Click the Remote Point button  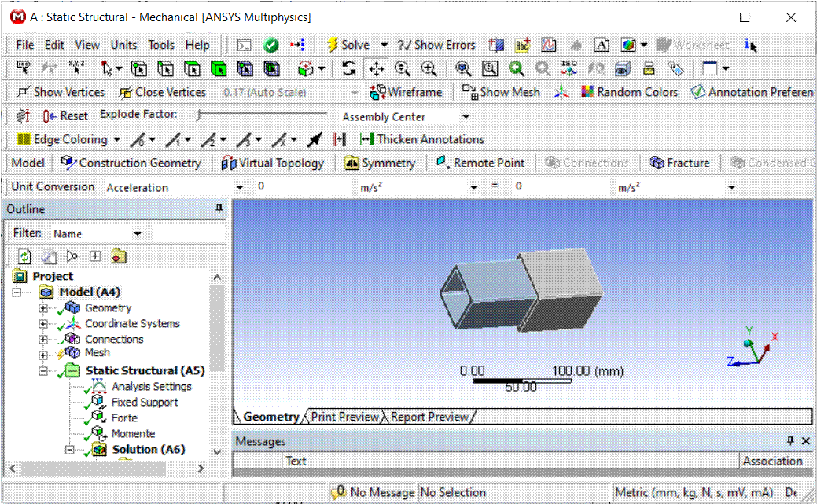tap(480, 163)
